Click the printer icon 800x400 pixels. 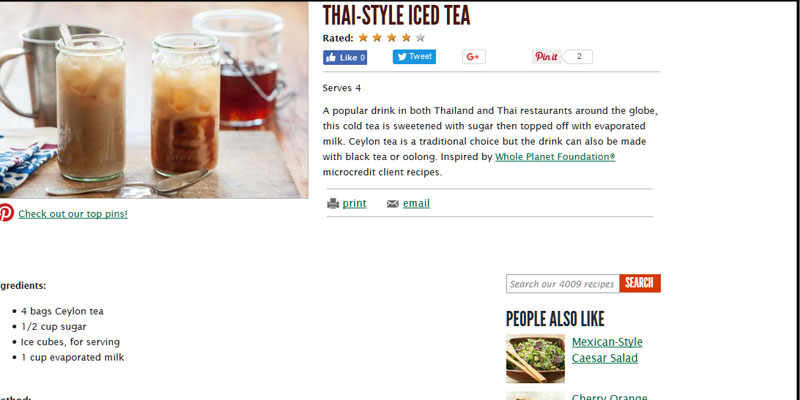click(333, 204)
